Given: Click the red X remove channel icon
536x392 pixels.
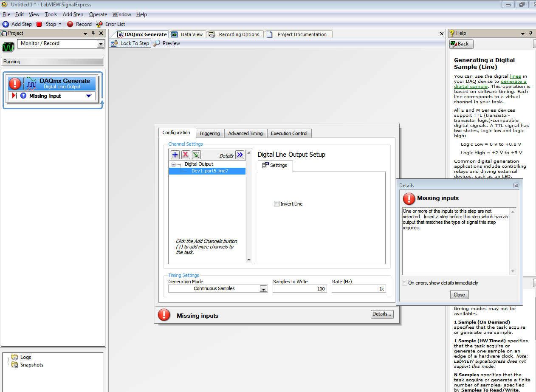Looking at the screenshot, I should pos(186,155).
